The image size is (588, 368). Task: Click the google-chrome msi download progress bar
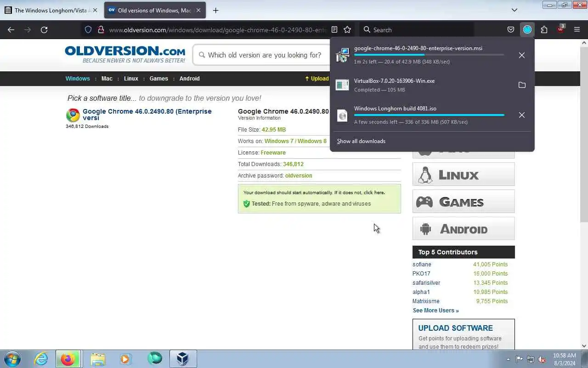pos(429,55)
